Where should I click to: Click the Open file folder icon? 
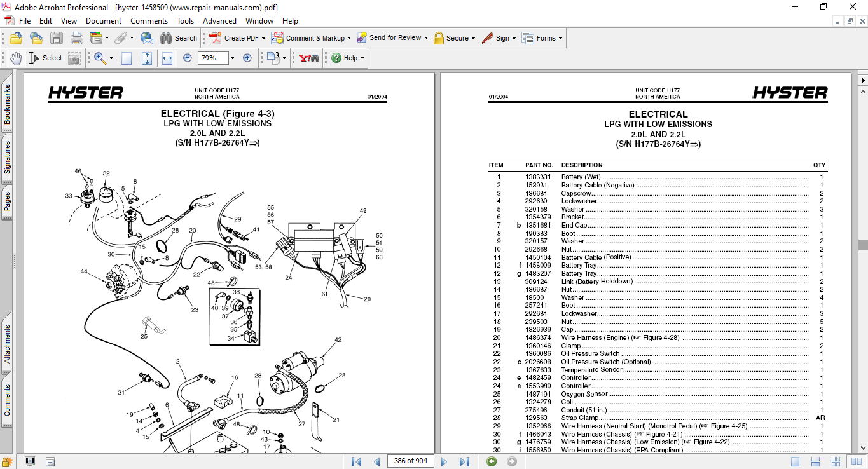click(16, 38)
